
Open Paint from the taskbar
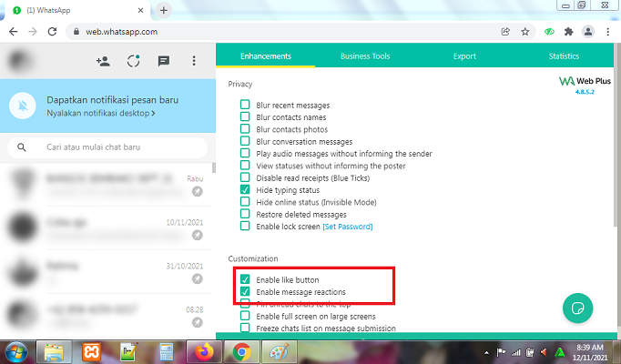(279, 352)
